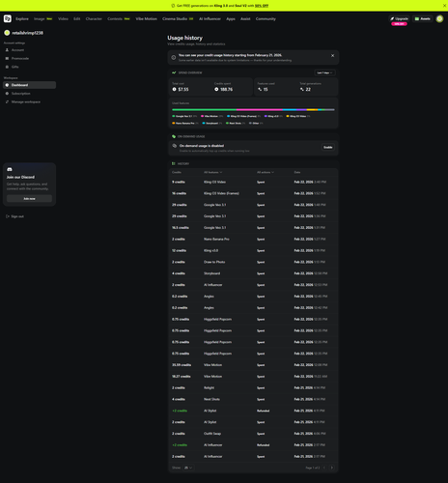Click the orange Nano Banana Pro legend swatch
The image size is (448, 483).
coord(174,124)
